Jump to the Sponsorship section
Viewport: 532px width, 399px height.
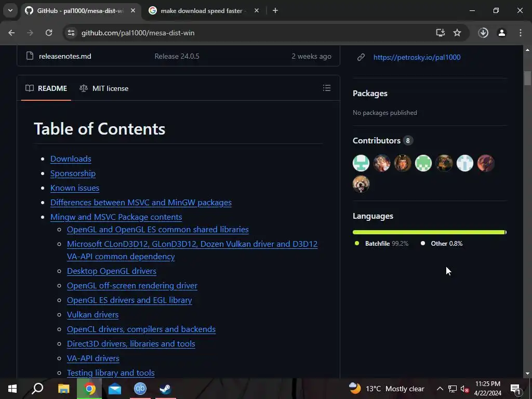(x=73, y=174)
